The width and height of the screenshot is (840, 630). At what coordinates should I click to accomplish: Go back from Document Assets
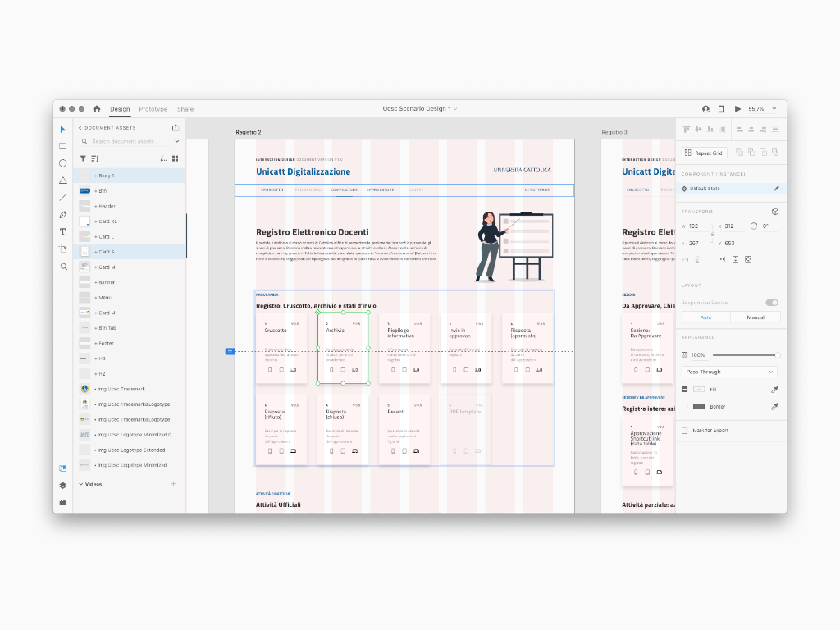click(x=80, y=127)
